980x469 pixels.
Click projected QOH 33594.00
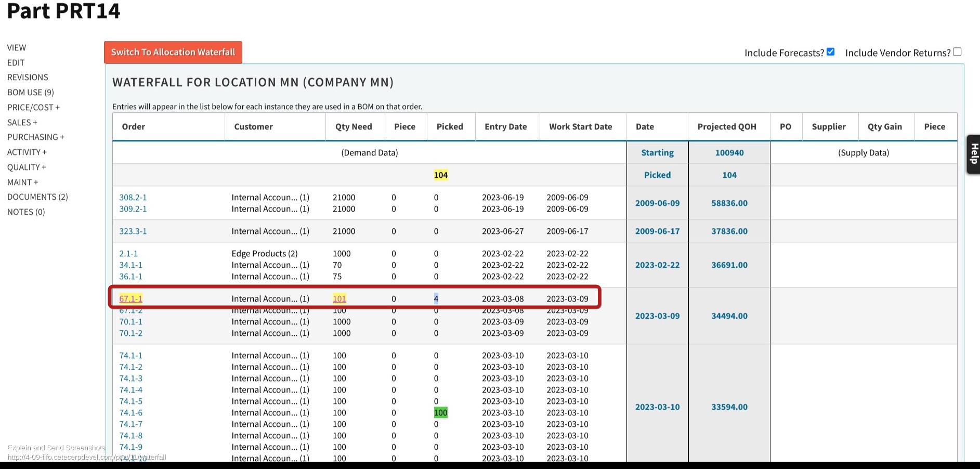[729, 407]
